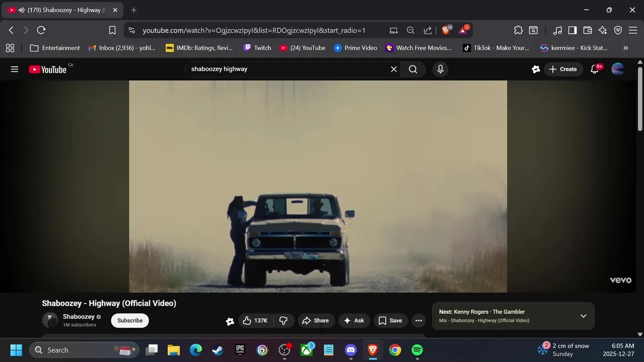View site information icon in address bar
Image resolution: width=644 pixels, height=362 pixels.
click(x=132, y=30)
